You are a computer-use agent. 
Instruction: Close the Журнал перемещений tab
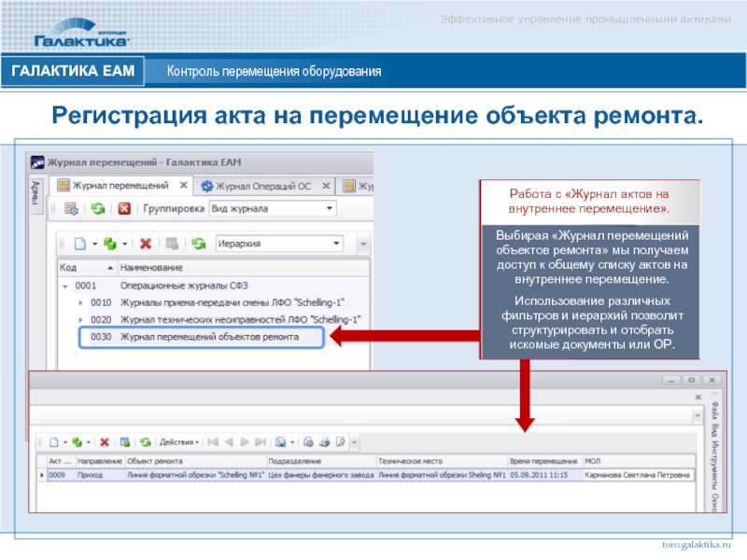tap(183, 185)
